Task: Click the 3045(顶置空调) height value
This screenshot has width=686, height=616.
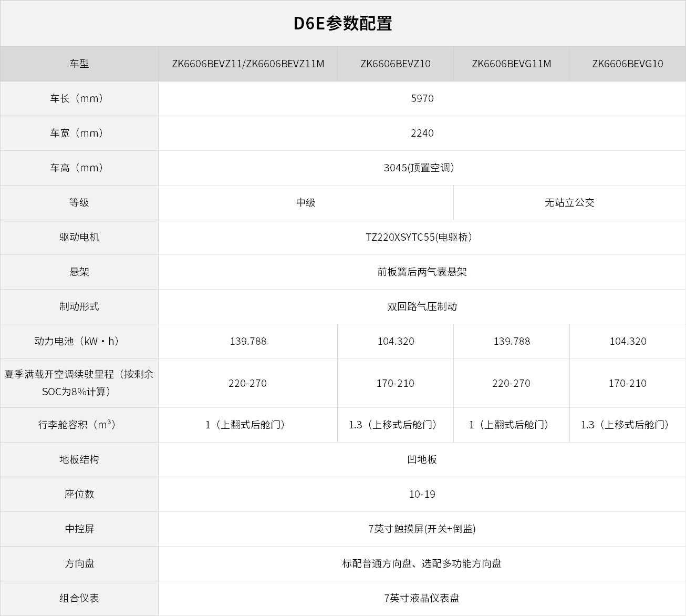Action: (x=419, y=168)
